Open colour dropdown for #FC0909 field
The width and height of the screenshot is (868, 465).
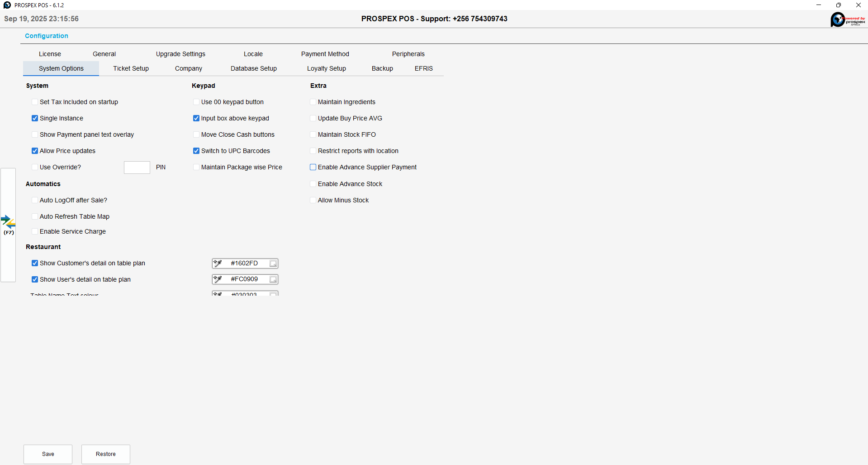(x=273, y=279)
